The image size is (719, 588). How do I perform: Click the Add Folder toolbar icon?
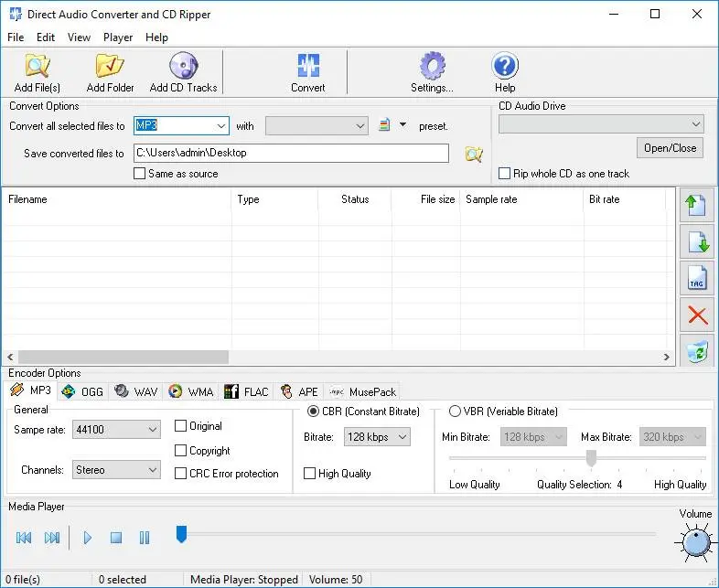click(x=110, y=66)
